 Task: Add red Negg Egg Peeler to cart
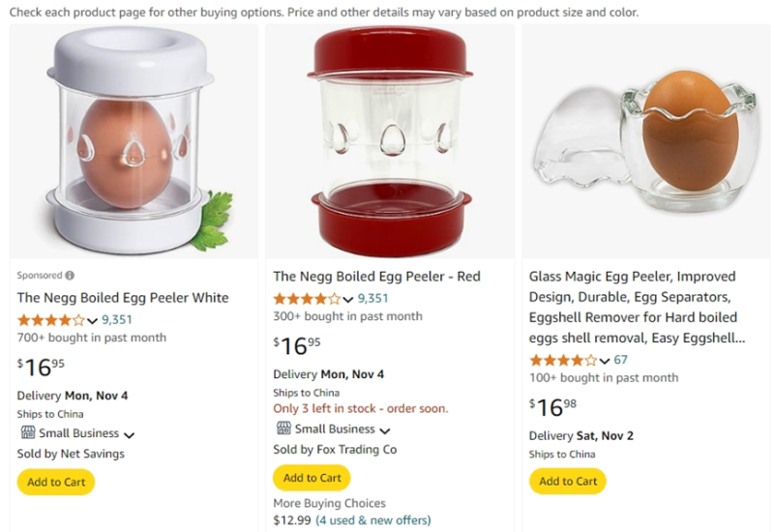pos(312,478)
